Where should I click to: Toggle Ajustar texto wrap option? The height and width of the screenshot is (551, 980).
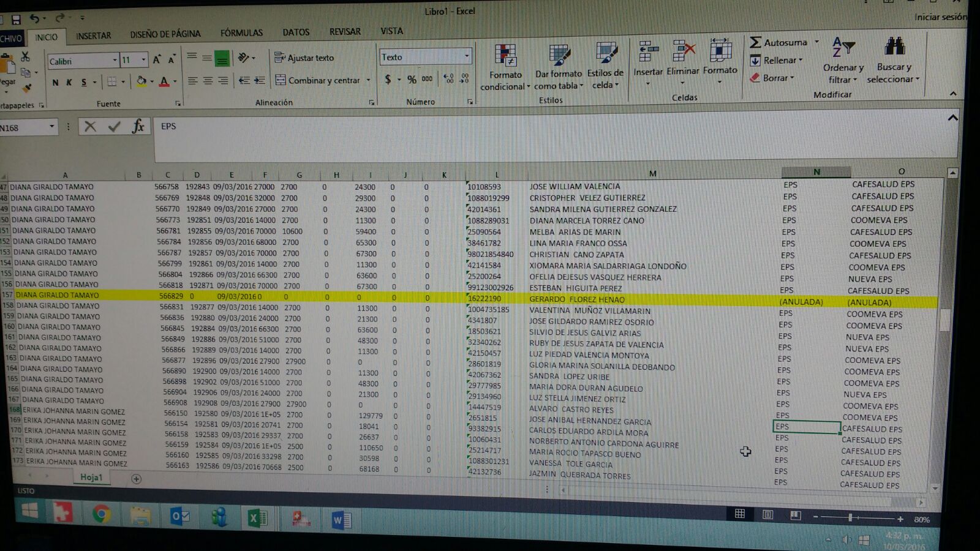[x=304, y=58]
